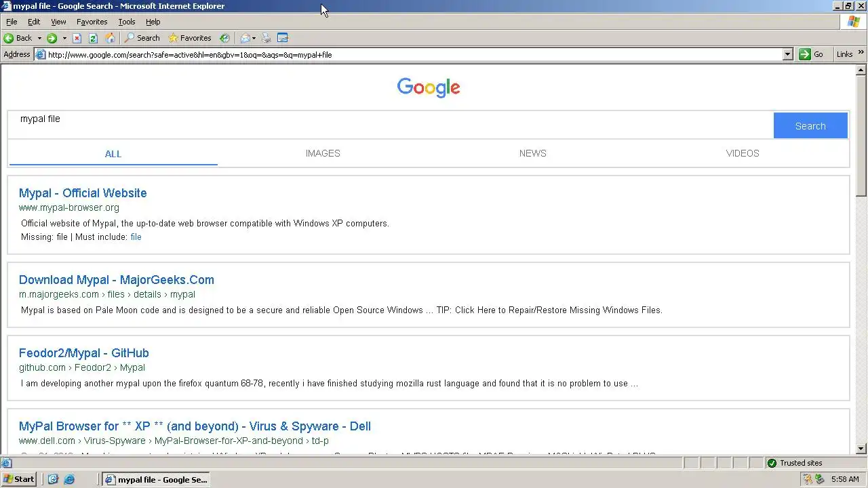Click the page icon in the address bar
The width and height of the screenshot is (868, 488).
[x=41, y=55]
